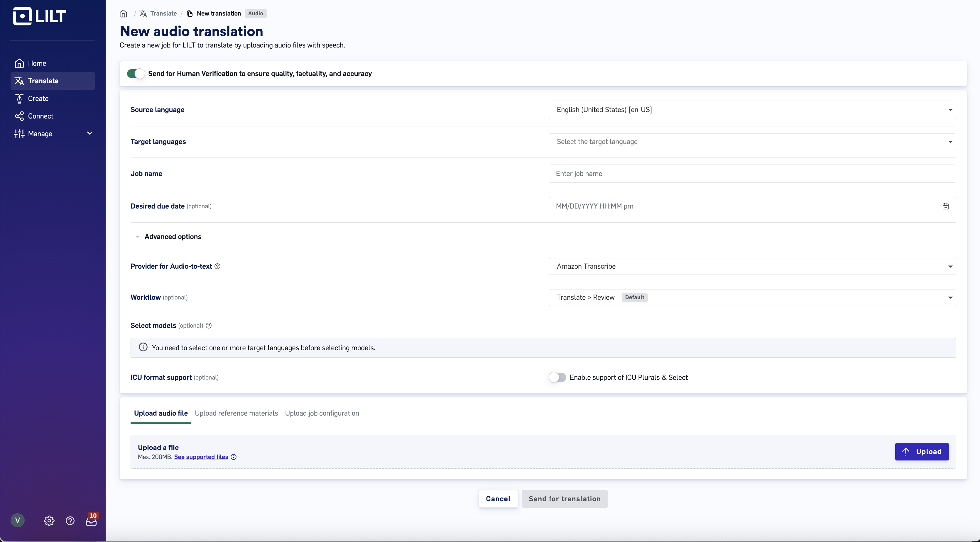Viewport: 980px width, 542px height.
Task: Click the Target languages dropdown arrow
Action: click(950, 142)
